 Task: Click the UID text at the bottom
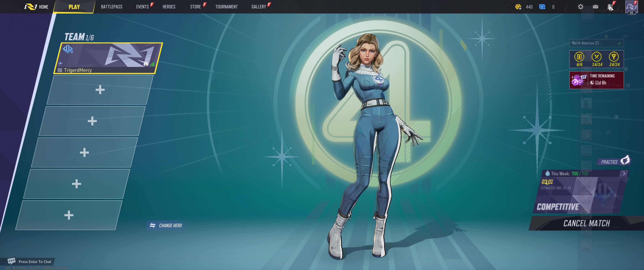point(36,268)
